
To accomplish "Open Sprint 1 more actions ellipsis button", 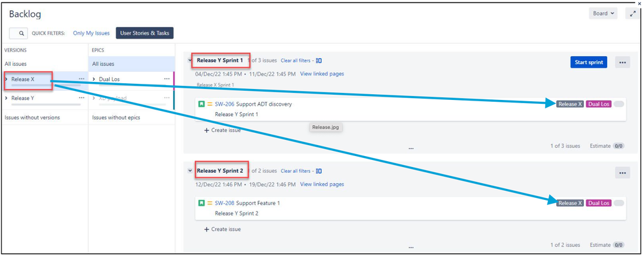I will (x=622, y=63).
